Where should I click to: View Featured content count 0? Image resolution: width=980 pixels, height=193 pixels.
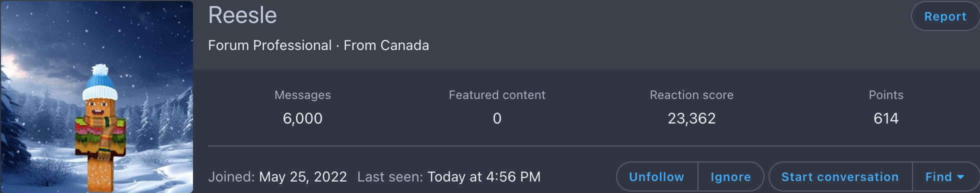pyautogui.click(x=497, y=118)
